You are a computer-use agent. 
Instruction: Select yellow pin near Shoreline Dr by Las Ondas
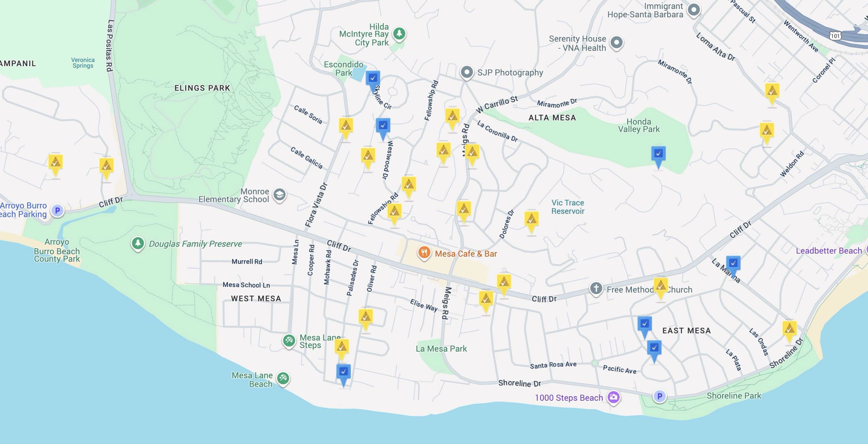pyautogui.click(x=789, y=329)
